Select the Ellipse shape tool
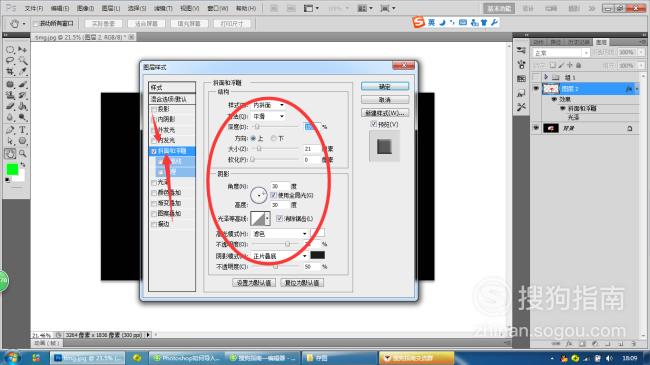The image size is (650, 365). pyautogui.click(x=23, y=141)
